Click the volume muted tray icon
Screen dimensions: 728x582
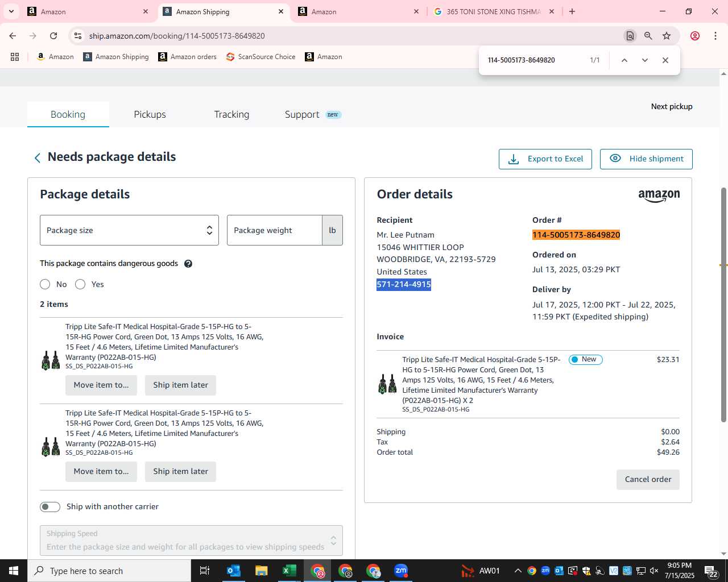click(654, 571)
